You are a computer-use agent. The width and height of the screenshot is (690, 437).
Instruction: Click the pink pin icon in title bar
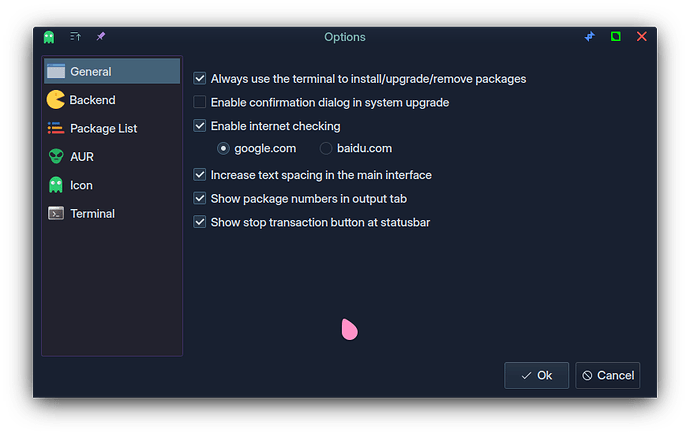click(x=100, y=37)
